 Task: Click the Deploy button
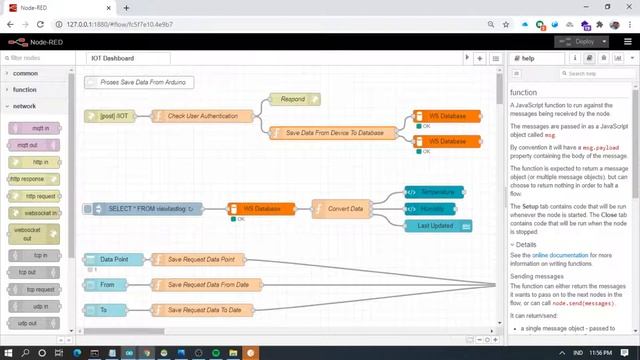577,42
